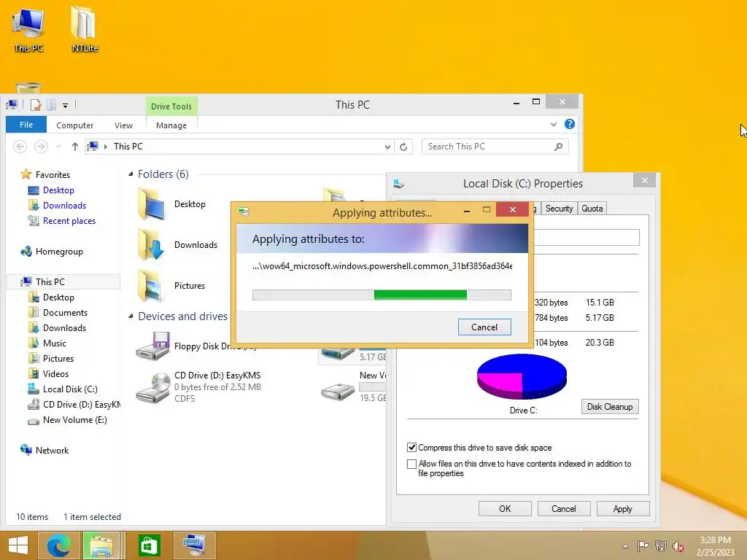Open the This PC desktop icon
This screenshot has width=747, height=560.
click(x=28, y=29)
